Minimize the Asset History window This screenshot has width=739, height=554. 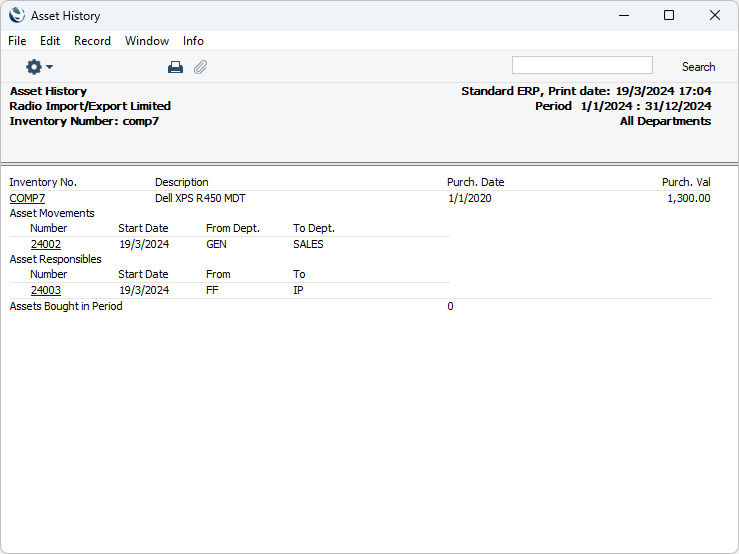[623, 15]
